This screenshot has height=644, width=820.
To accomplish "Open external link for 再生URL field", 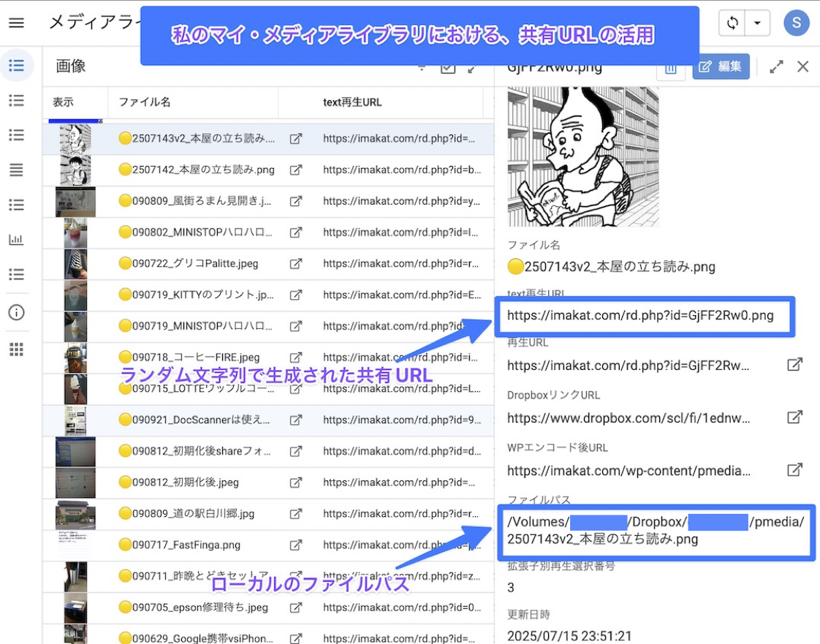I will (x=794, y=365).
